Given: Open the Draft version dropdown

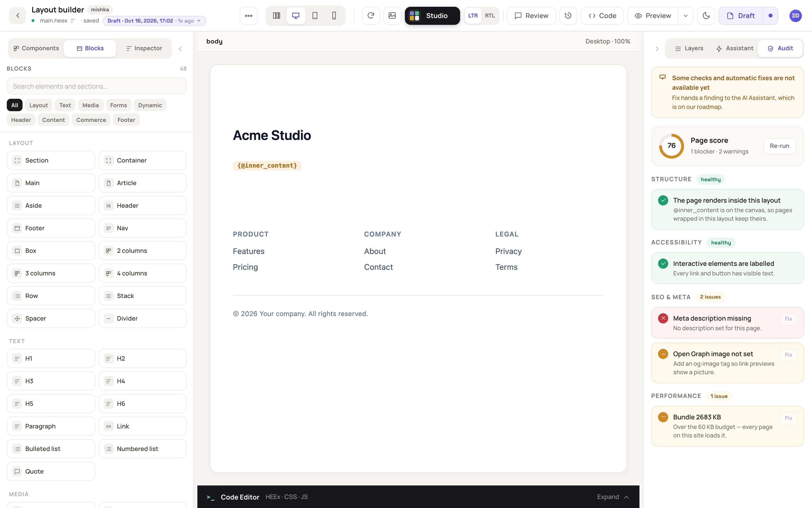Looking at the screenshot, I should [x=154, y=21].
